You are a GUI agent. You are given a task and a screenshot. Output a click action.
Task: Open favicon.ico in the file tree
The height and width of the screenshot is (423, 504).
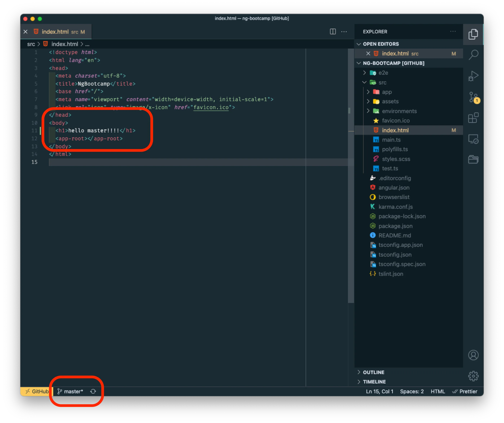pos(408,121)
